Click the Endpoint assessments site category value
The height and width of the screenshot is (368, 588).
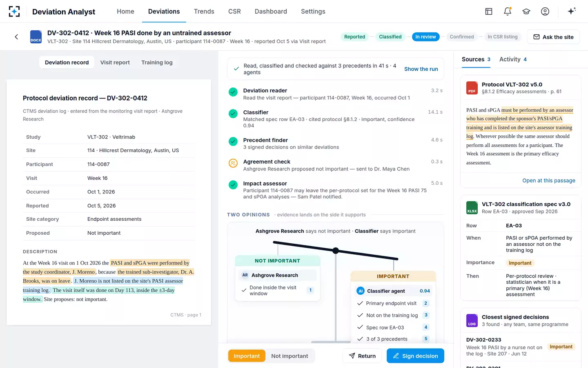point(114,219)
